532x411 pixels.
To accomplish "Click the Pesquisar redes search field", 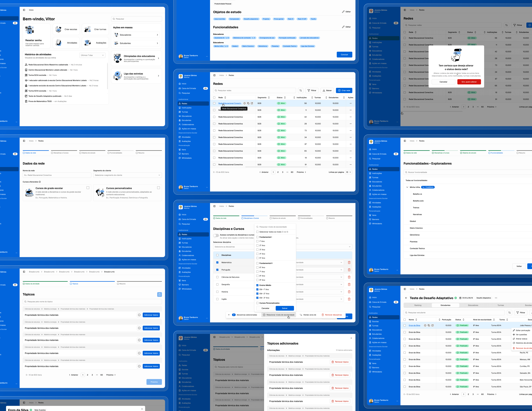I will (x=254, y=90).
